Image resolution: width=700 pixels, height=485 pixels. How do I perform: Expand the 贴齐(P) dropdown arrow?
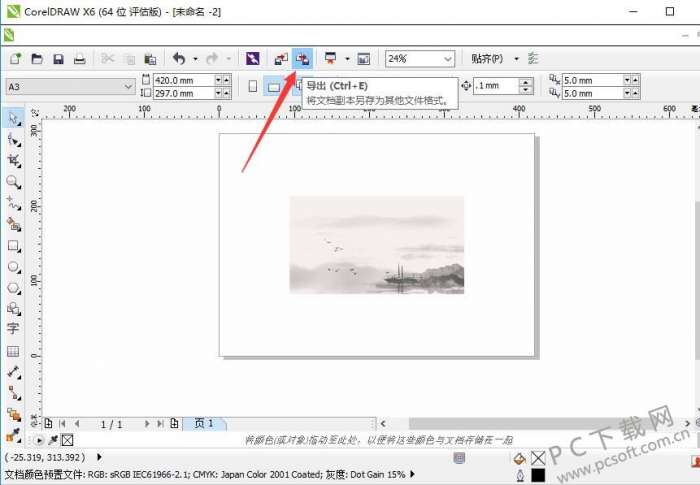coord(517,59)
